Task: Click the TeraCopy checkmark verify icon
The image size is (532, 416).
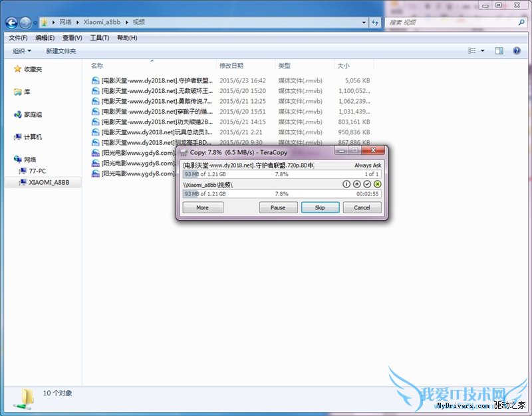Action: pos(367,184)
